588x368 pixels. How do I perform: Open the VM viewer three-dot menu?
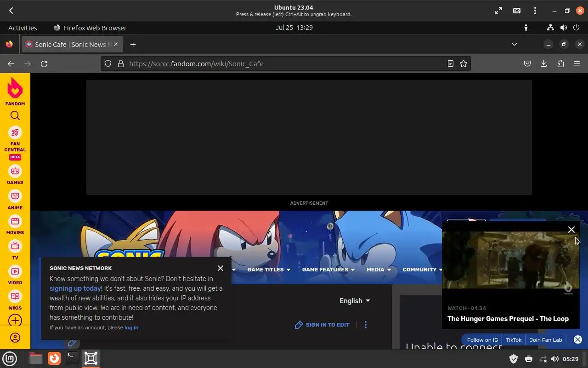(x=535, y=11)
